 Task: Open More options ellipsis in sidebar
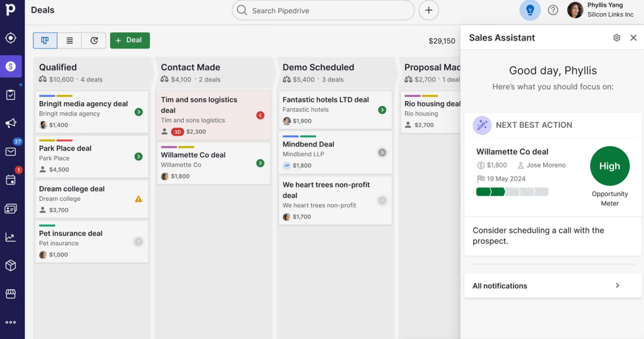click(11, 322)
